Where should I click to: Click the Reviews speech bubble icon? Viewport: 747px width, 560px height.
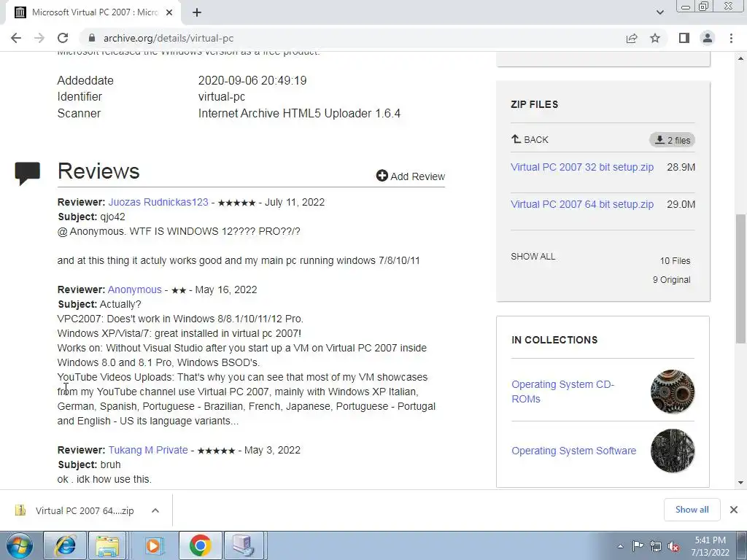coord(28,173)
